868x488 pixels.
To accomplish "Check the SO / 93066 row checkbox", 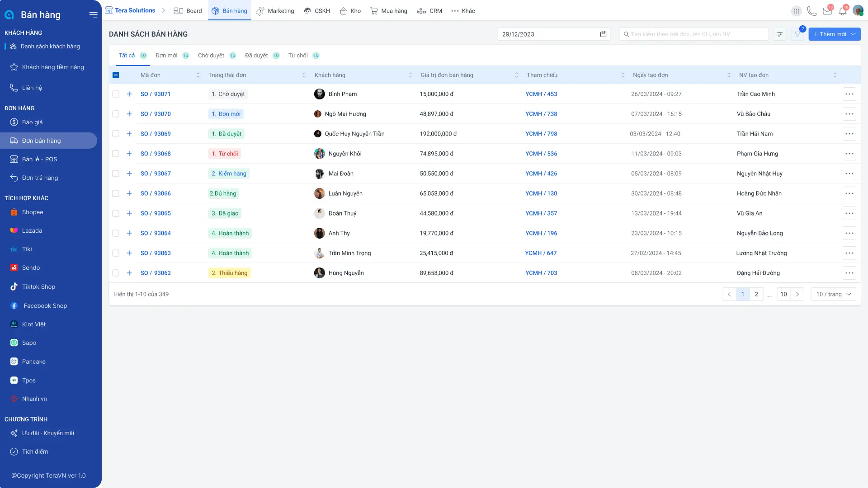I will click(116, 193).
